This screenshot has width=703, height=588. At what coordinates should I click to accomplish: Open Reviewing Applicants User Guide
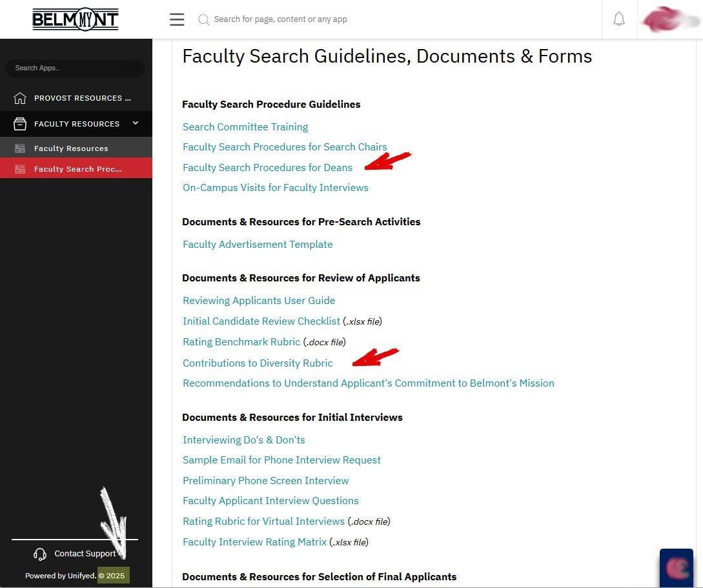click(259, 301)
